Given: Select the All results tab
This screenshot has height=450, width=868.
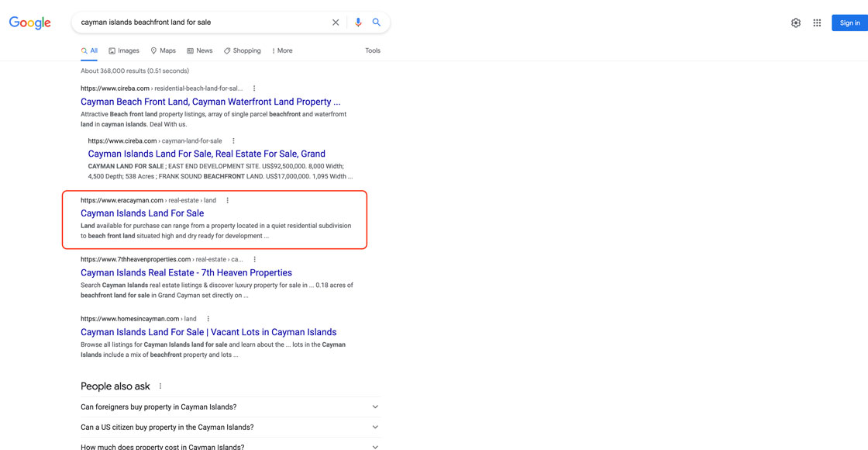Looking at the screenshot, I should (89, 50).
